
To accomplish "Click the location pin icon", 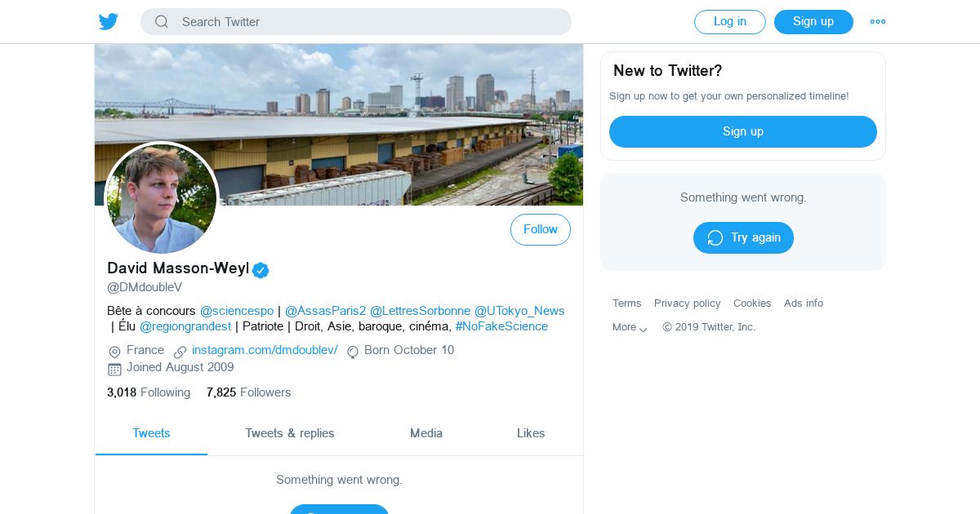I will point(114,352).
